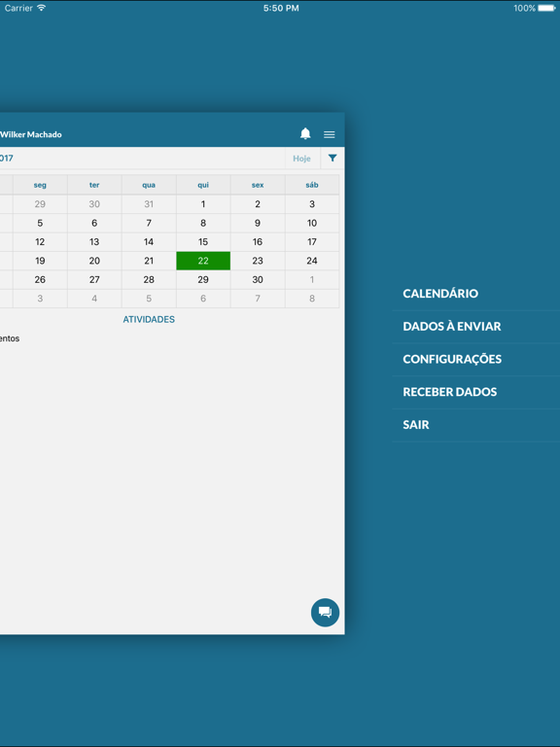Select day 15 in the qui column

click(203, 242)
